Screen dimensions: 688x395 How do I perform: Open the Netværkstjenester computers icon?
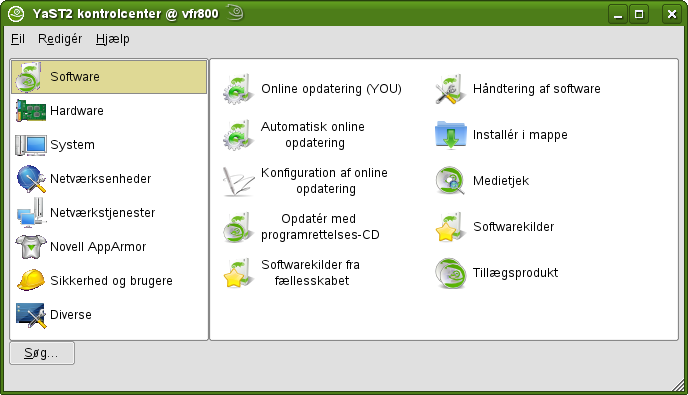[31, 212]
